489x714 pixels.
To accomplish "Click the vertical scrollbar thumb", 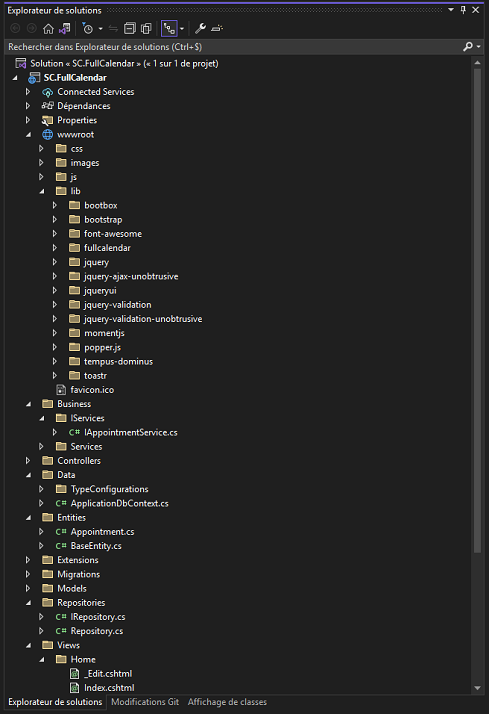I will (x=477, y=310).
